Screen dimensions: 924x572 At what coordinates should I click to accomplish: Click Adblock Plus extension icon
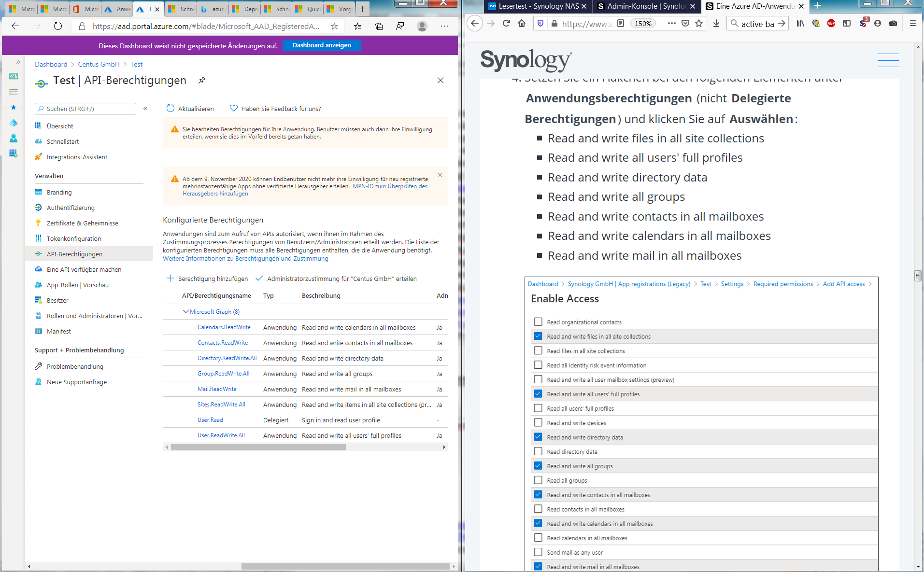pos(831,23)
